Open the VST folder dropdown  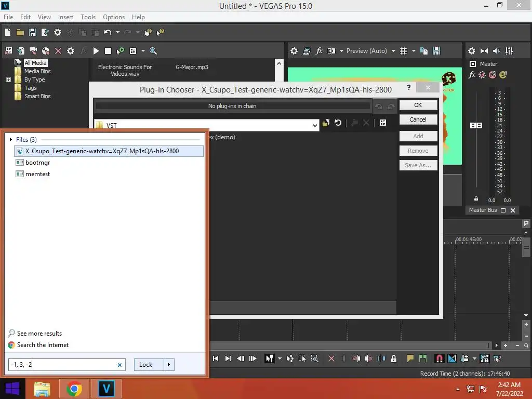pos(315,125)
